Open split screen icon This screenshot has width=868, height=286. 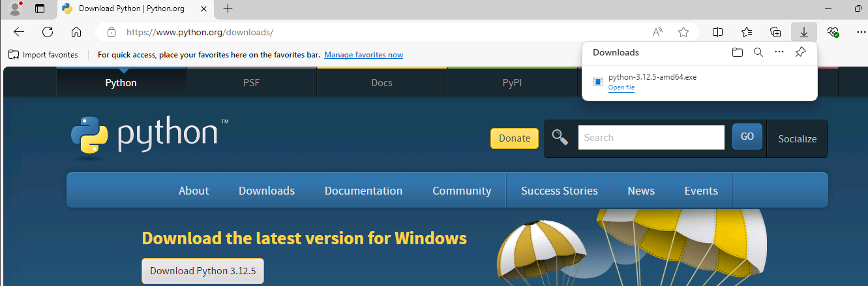pyautogui.click(x=717, y=32)
